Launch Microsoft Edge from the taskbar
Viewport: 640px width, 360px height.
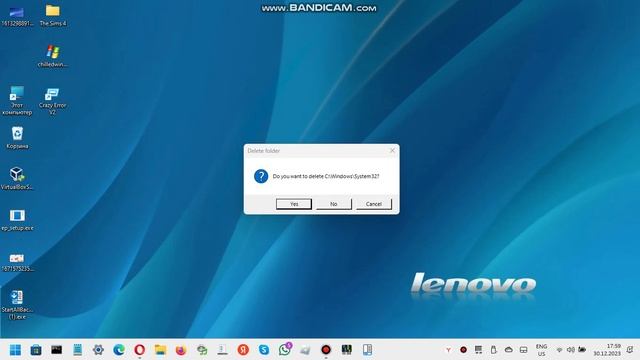(119, 350)
